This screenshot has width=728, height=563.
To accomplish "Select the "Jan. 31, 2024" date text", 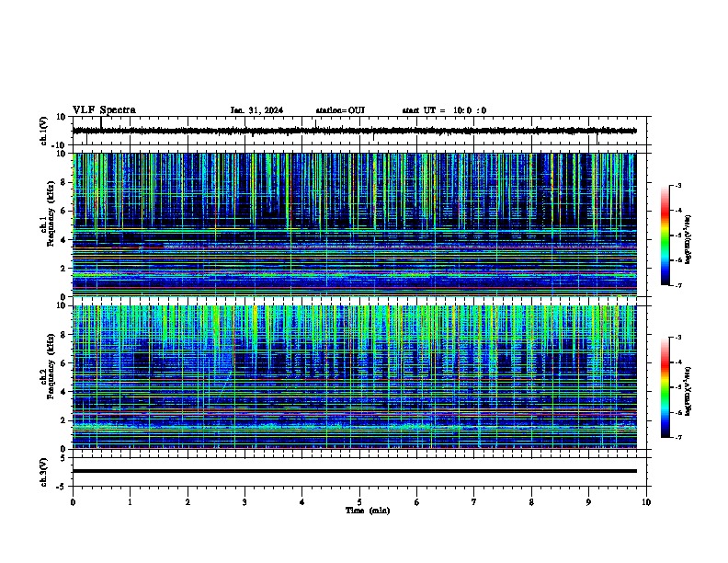I will click(x=256, y=110).
